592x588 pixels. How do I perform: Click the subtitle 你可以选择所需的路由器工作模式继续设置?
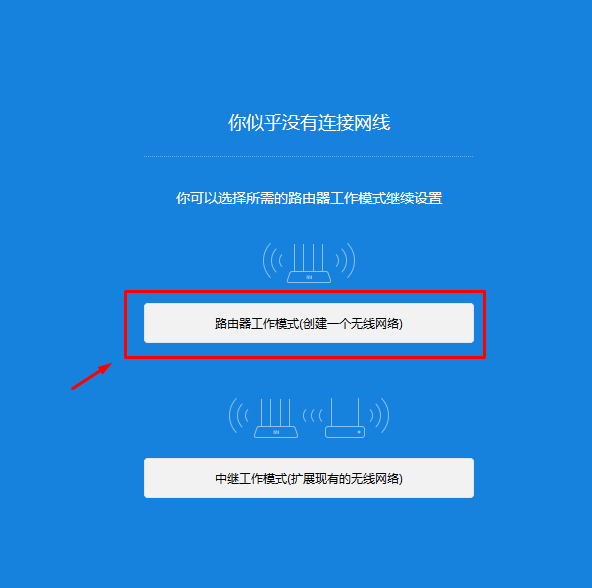[309, 198]
